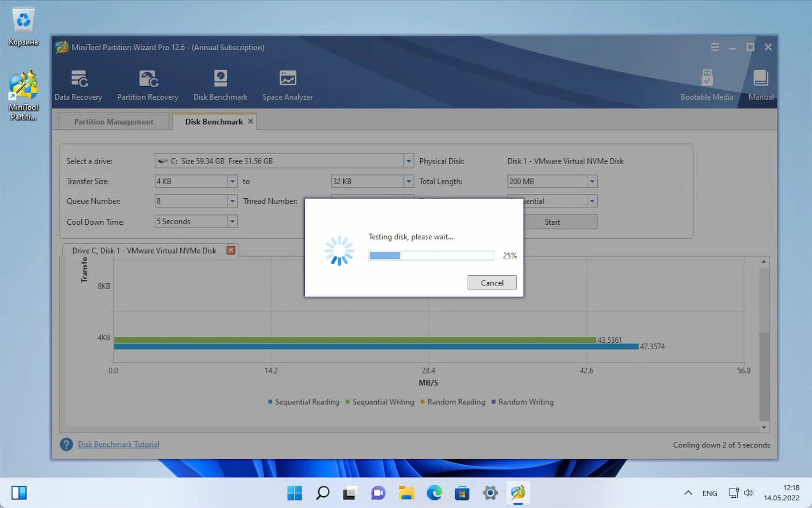Click the chart's scroll up arrow

pyautogui.click(x=764, y=262)
